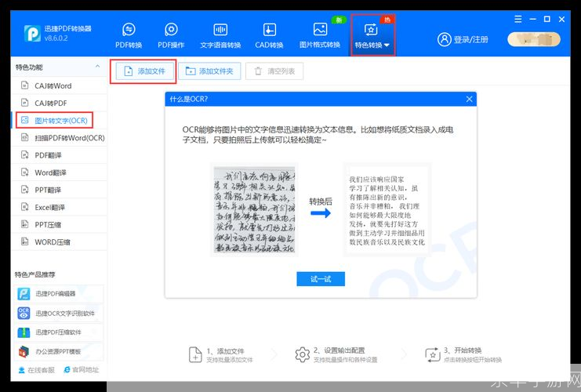Close the 什么是OCR dialog
The image size is (581, 392).
[469, 100]
